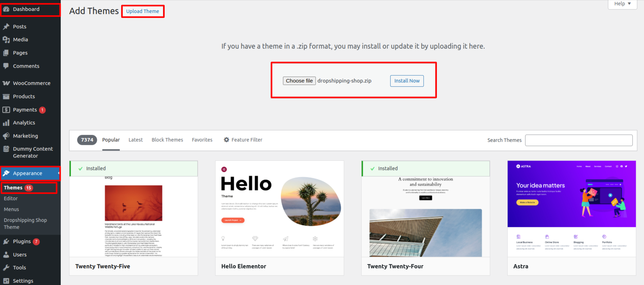
Task: Click the Pages menu label
Action: [20, 53]
